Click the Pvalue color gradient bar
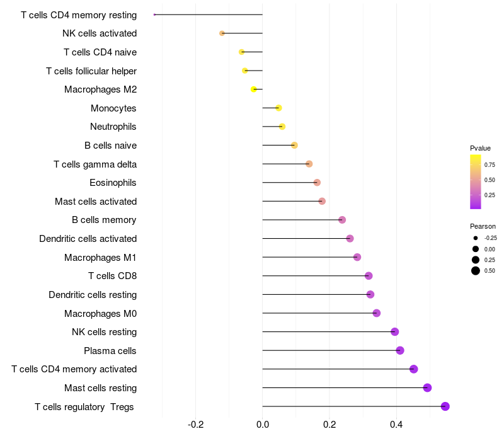Image resolution: width=504 pixels, height=441 pixels. click(x=476, y=181)
